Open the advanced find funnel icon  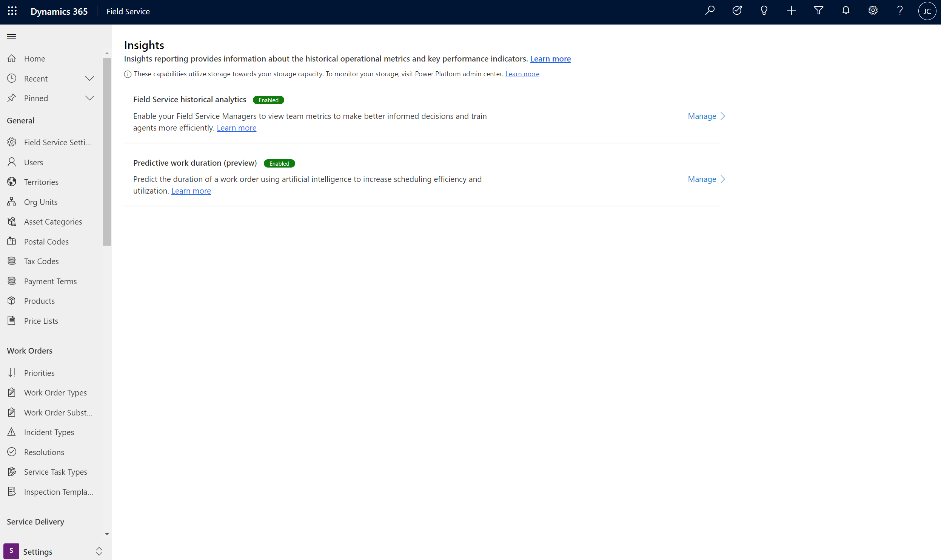click(818, 11)
